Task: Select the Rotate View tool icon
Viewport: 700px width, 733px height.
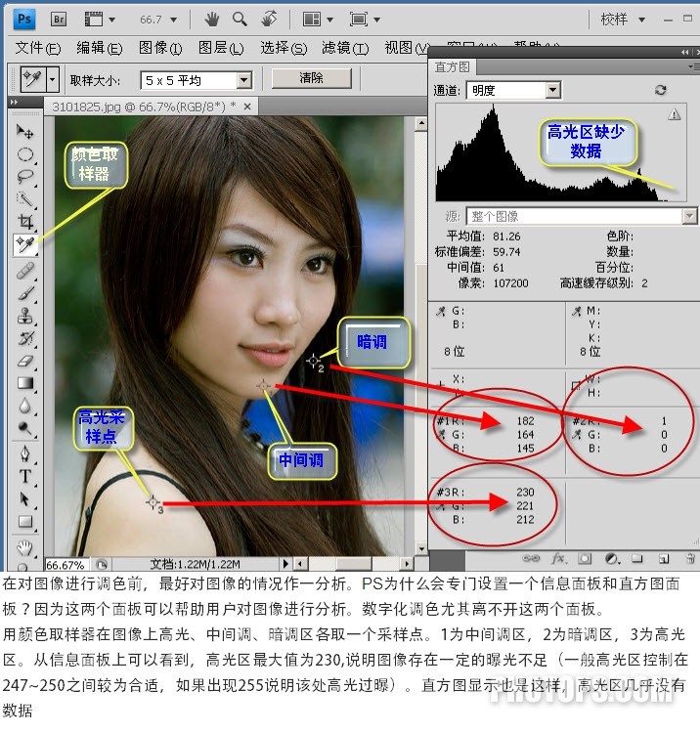Action: coord(269,20)
